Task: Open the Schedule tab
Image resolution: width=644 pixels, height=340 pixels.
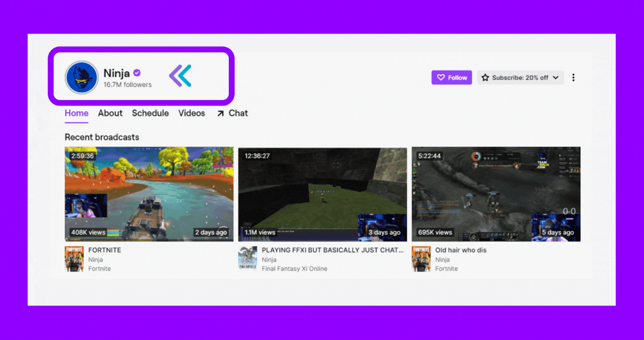Action: [150, 113]
